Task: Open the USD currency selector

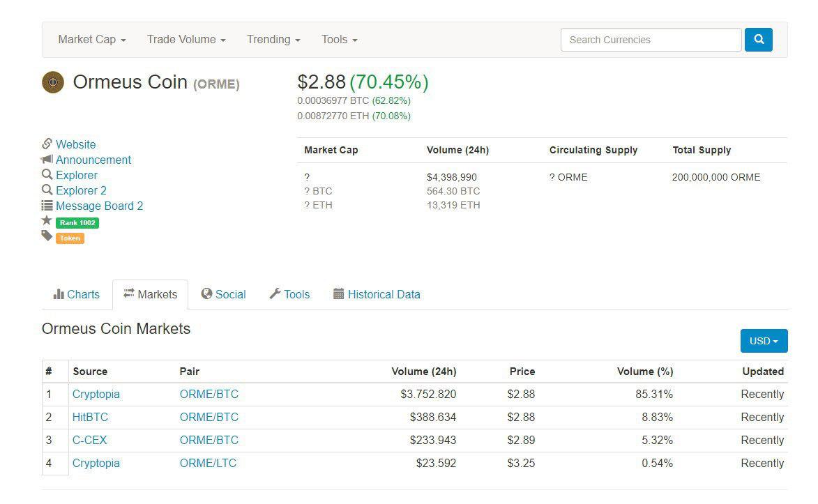Action: click(x=764, y=341)
